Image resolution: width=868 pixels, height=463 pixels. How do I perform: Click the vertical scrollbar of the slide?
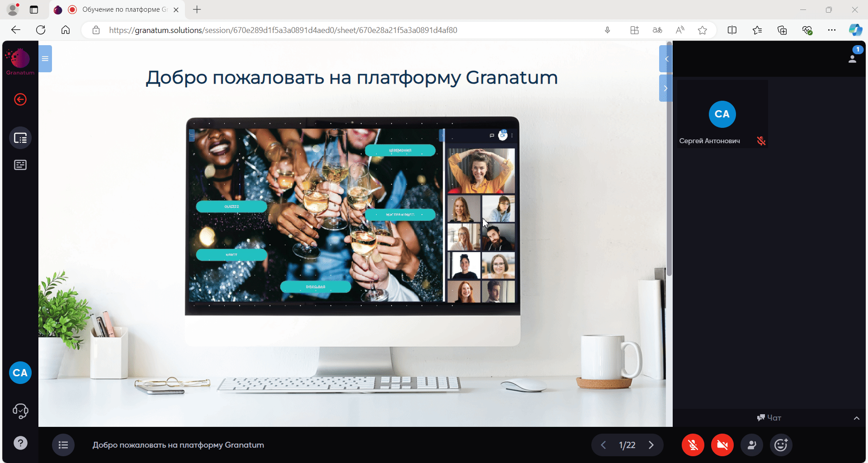669,159
